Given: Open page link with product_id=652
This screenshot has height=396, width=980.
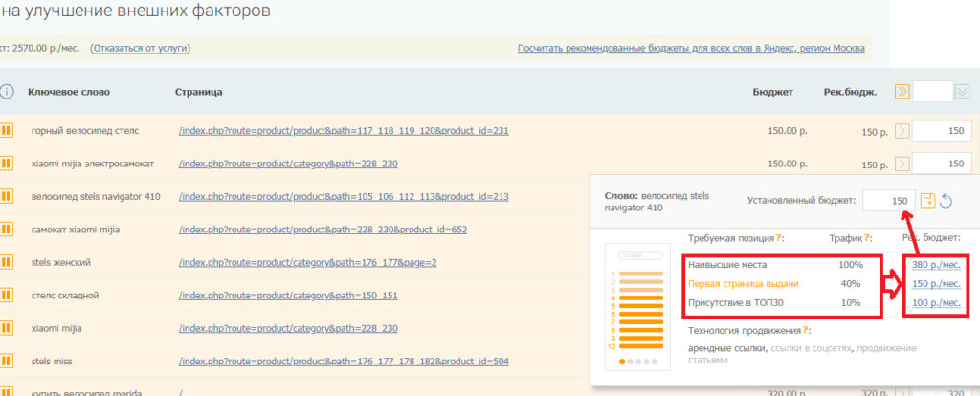Looking at the screenshot, I should [323, 230].
